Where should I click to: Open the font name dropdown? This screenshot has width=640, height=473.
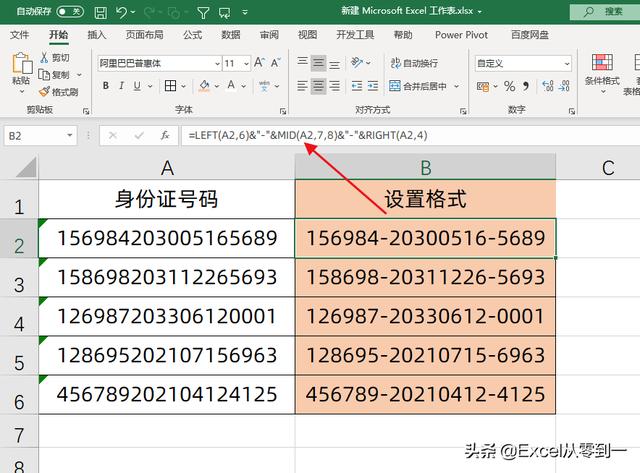tap(217, 64)
